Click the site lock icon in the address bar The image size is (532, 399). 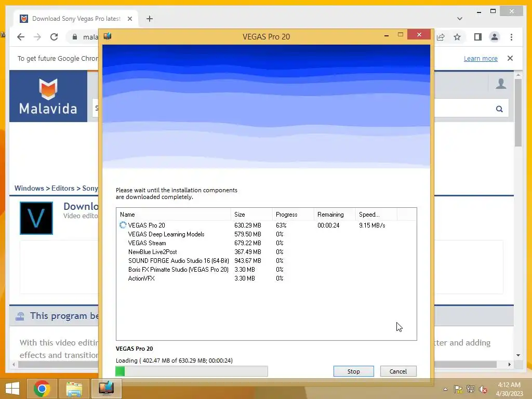pyautogui.click(x=75, y=37)
